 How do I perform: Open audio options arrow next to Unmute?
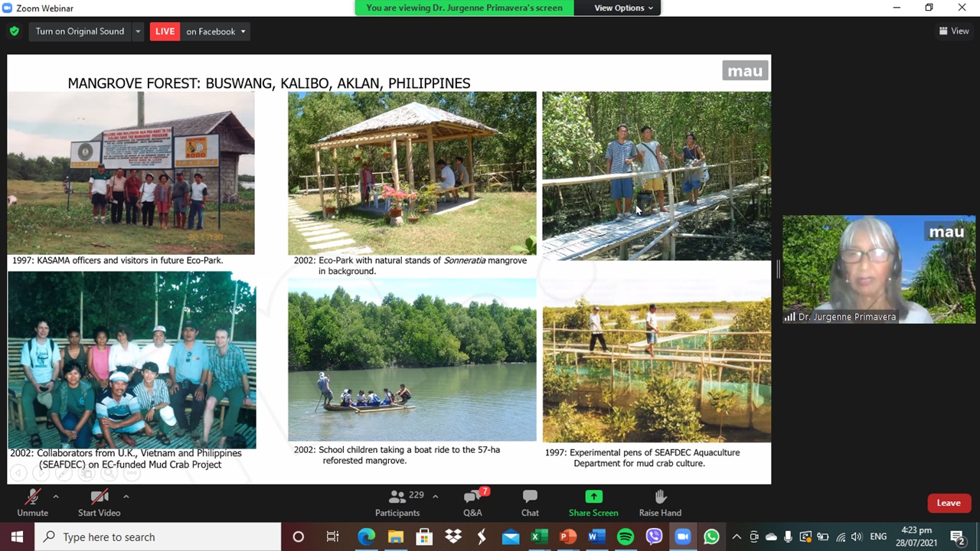tap(55, 497)
